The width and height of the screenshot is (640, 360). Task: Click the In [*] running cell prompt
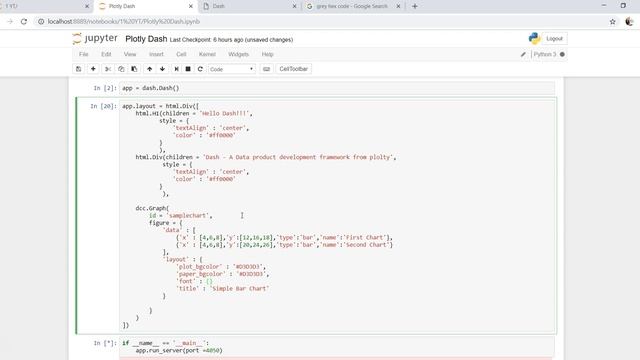point(105,343)
